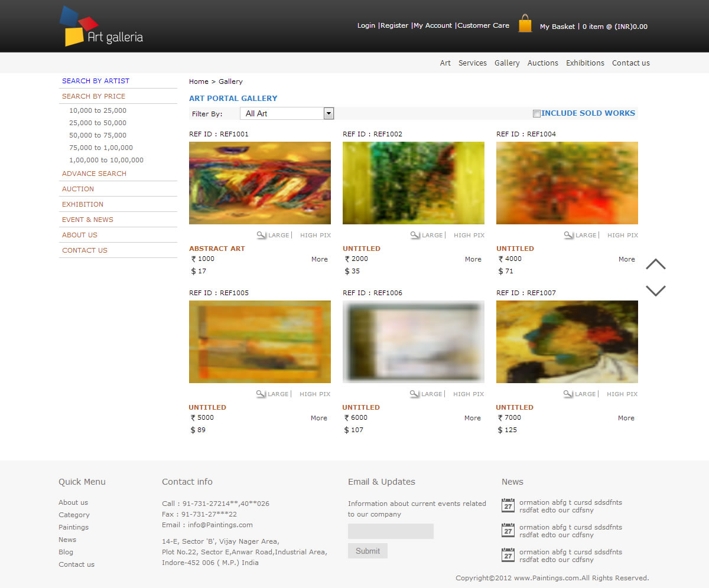Open the REF1007 portrait painting thumbnail
The height and width of the screenshot is (588, 709).
(x=567, y=342)
